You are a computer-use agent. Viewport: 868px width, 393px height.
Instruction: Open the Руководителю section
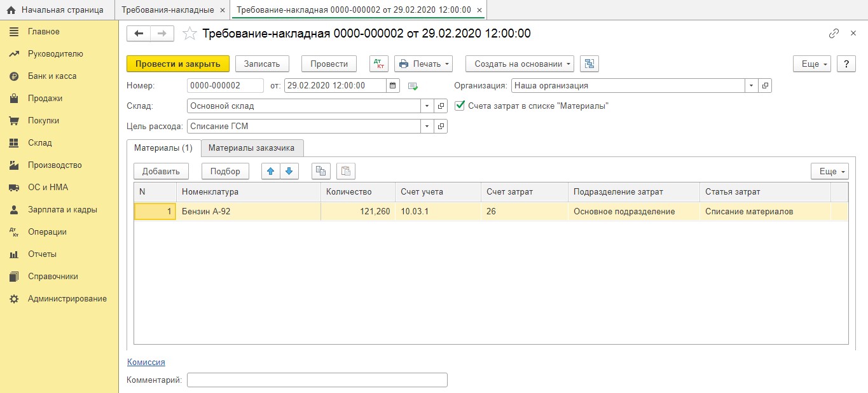pos(55,54)
